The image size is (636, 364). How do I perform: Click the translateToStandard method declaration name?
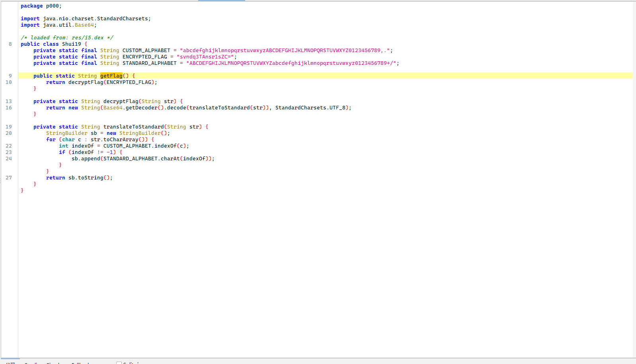click(134, 127)
